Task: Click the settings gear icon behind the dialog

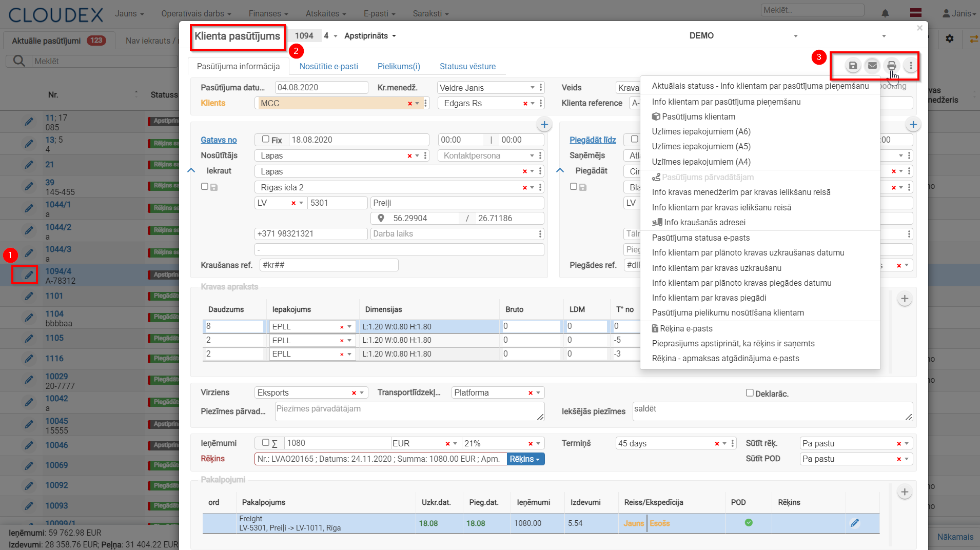Action: pyautogui.click(x=950, y=38)
